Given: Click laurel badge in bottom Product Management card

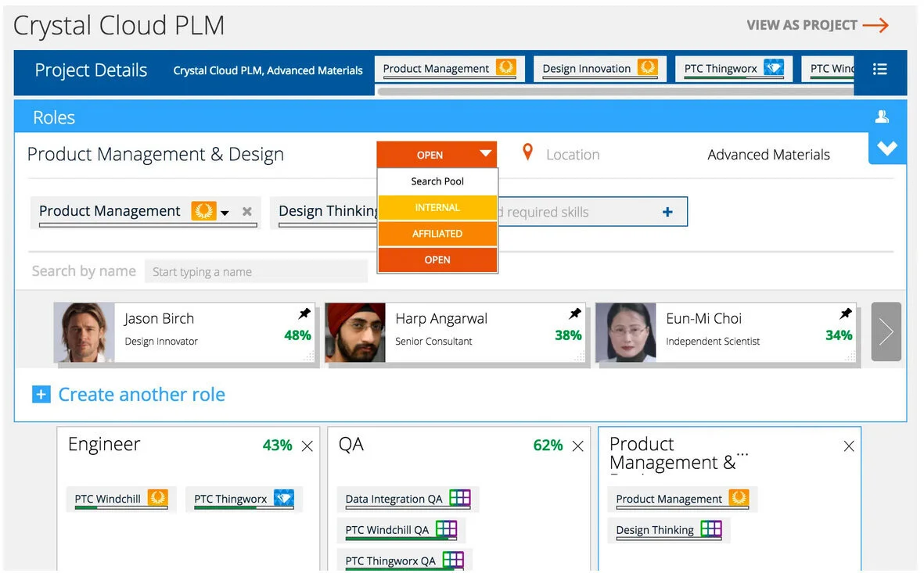Looking at the screenshot, I should point(739,498).
